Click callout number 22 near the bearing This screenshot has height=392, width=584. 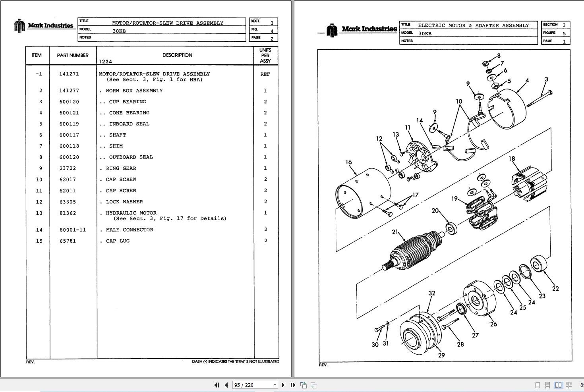[555, 289]
